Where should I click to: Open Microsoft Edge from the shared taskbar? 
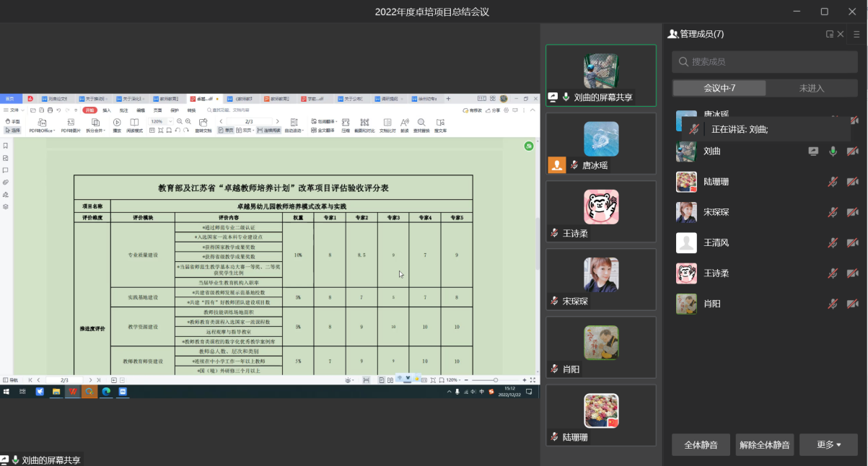tap(106, 392)
